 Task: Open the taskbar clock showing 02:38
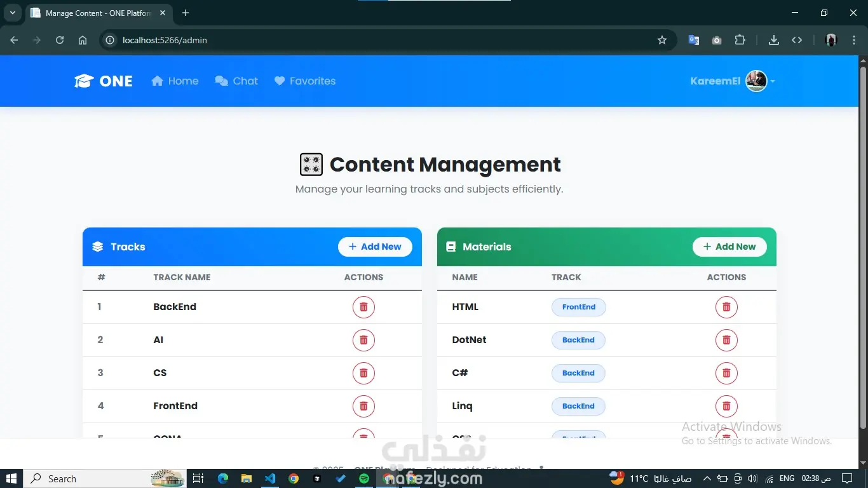point(817,478)
